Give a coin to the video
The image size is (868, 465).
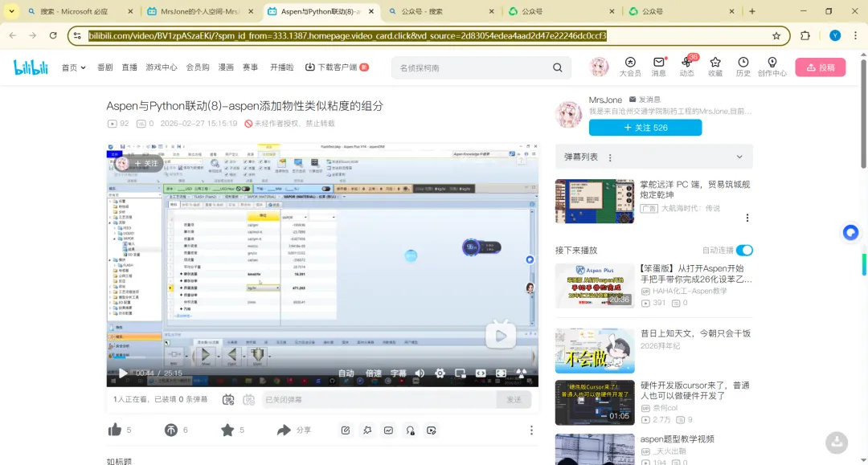[170, 430]
